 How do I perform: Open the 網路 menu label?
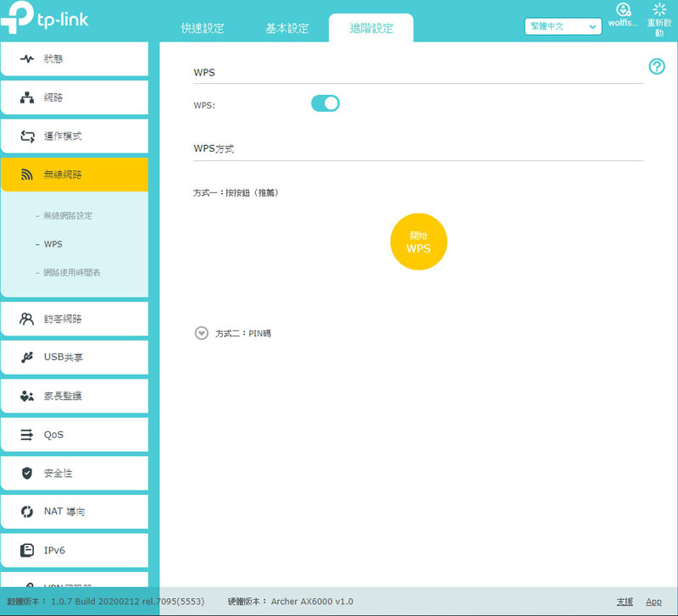pos(53,97)
